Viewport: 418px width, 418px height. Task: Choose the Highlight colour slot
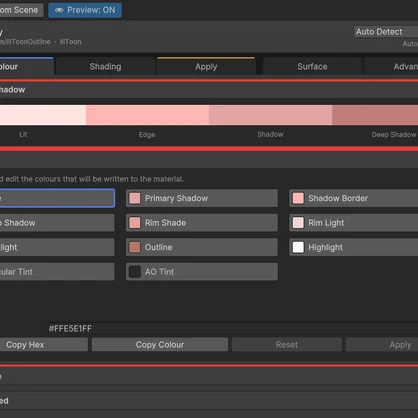pyautogui.click(x=354, y=247)
